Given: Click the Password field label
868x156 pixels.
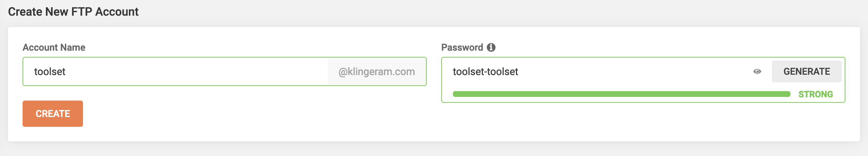Looking at the screenshot, I should coord(462,47).
